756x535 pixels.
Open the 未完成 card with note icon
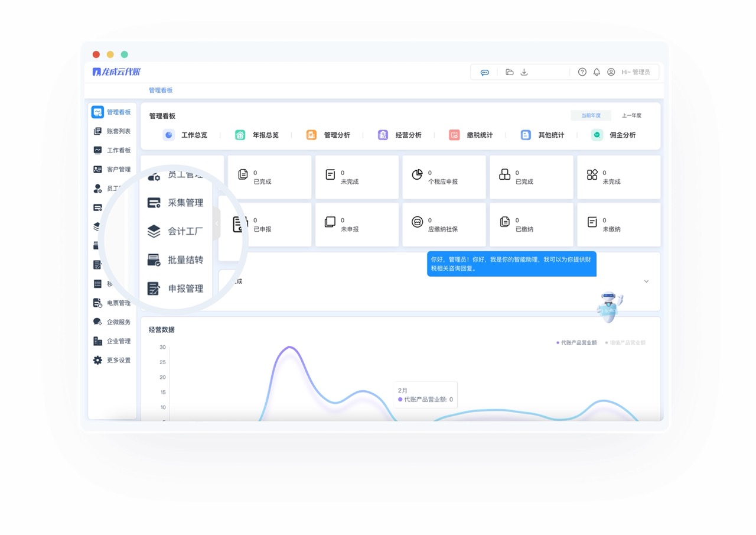click(x=357, y=177)
